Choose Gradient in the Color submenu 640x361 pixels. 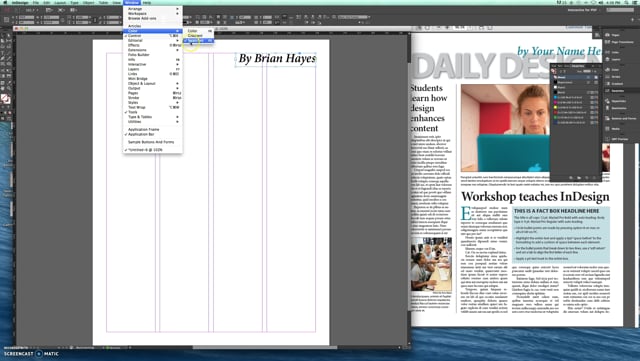[198, 36]
